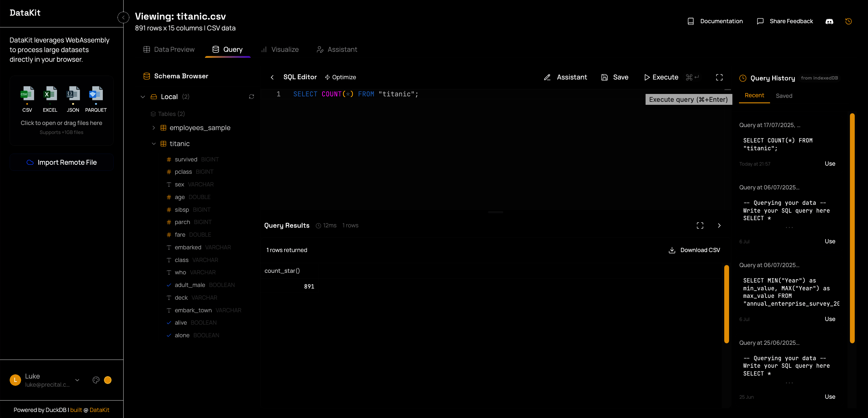Collapse the Local database node
The width and height of the screenshot is (868, 418).
(x=143, y=97)
